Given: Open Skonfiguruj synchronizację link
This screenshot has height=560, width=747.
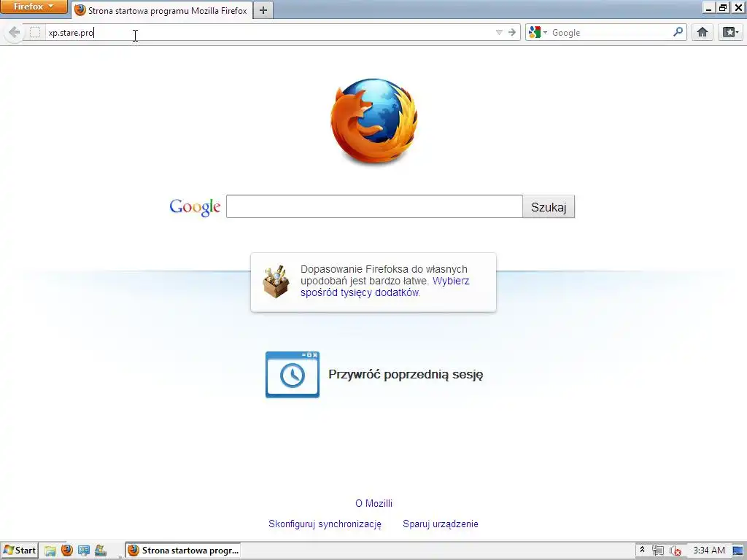Looking at the screenshot, I should click(325, 524).
